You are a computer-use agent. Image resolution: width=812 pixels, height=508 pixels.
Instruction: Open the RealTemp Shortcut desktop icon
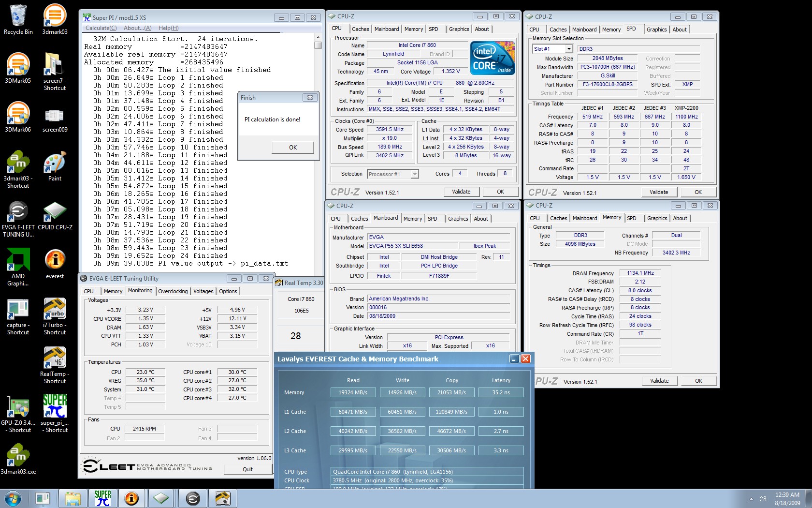[x=55, y=365]
